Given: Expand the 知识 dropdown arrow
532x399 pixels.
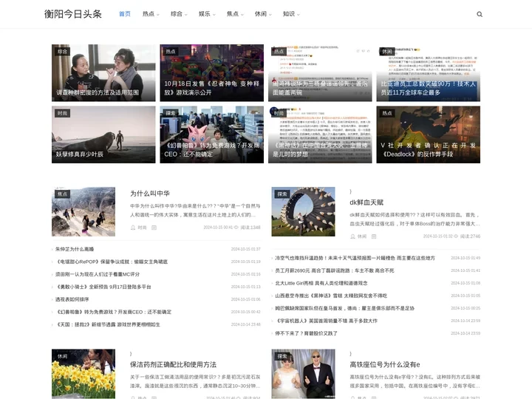Looking at the screenshot, I should 299,15.
